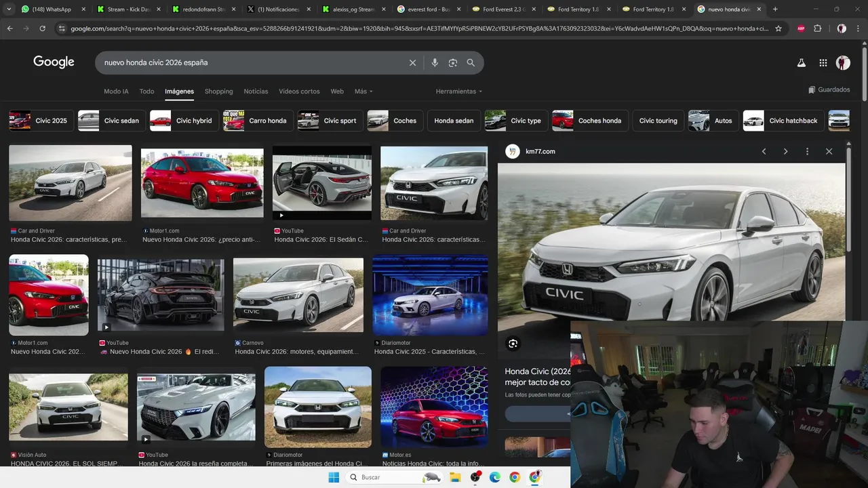Select Autos filter chip
Screen dimensions: 868x488
point(713,121)
